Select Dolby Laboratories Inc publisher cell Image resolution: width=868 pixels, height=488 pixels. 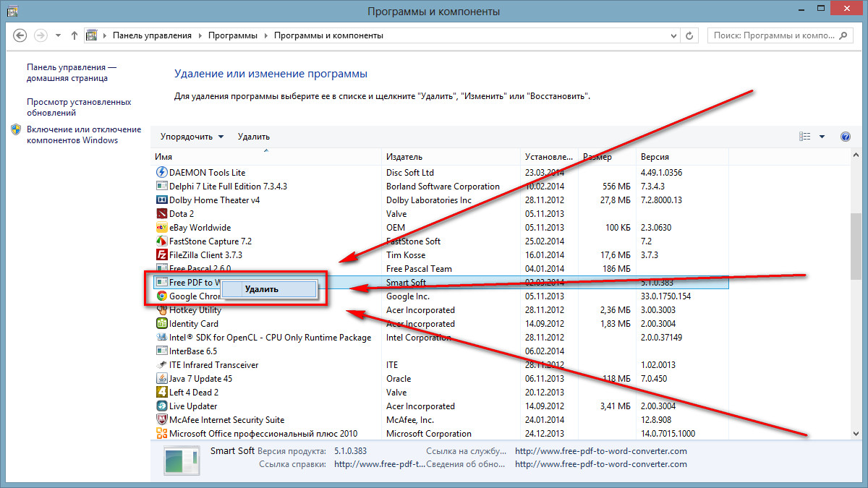pos(429,200)
